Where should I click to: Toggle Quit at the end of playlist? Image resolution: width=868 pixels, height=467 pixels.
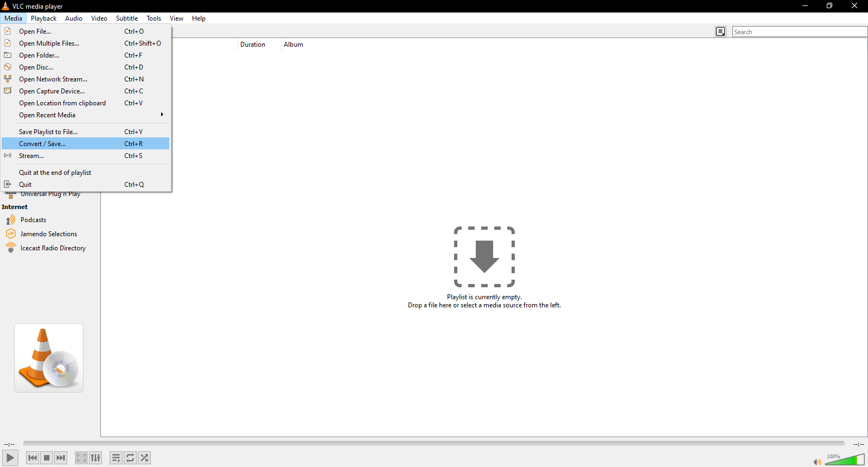click(86, 172)
